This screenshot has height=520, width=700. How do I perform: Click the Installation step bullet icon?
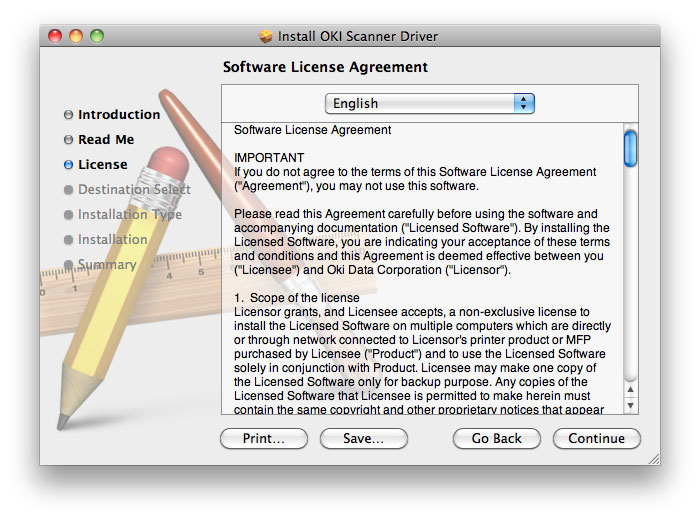(68, 240)
